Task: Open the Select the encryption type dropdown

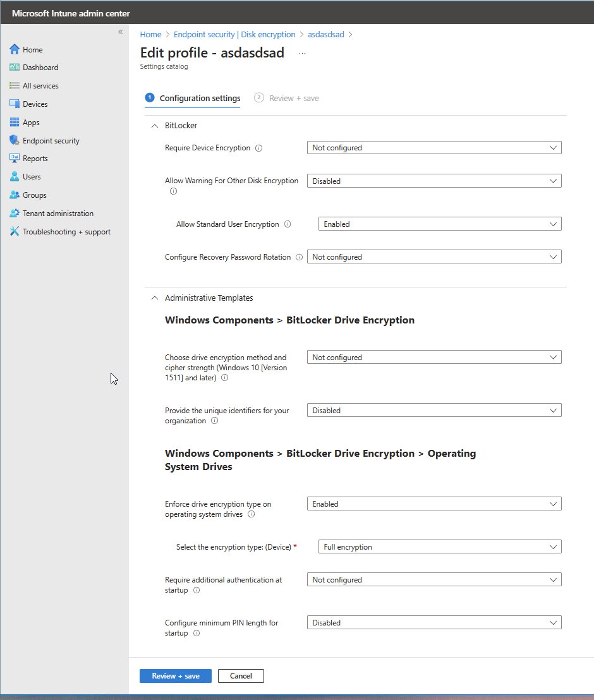Action: tap(439, 546)
